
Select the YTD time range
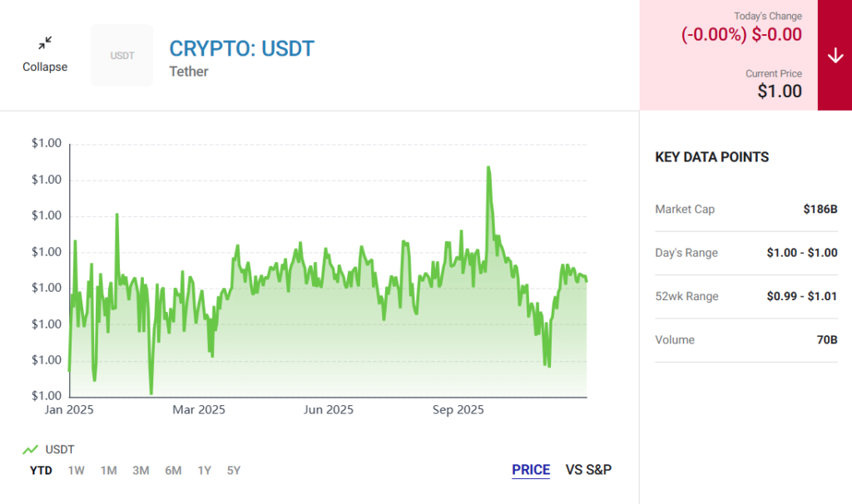point(41,471)
